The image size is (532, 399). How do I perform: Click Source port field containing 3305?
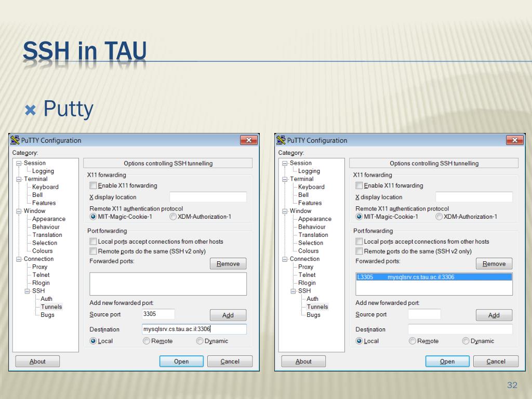[x=158, y=314]
